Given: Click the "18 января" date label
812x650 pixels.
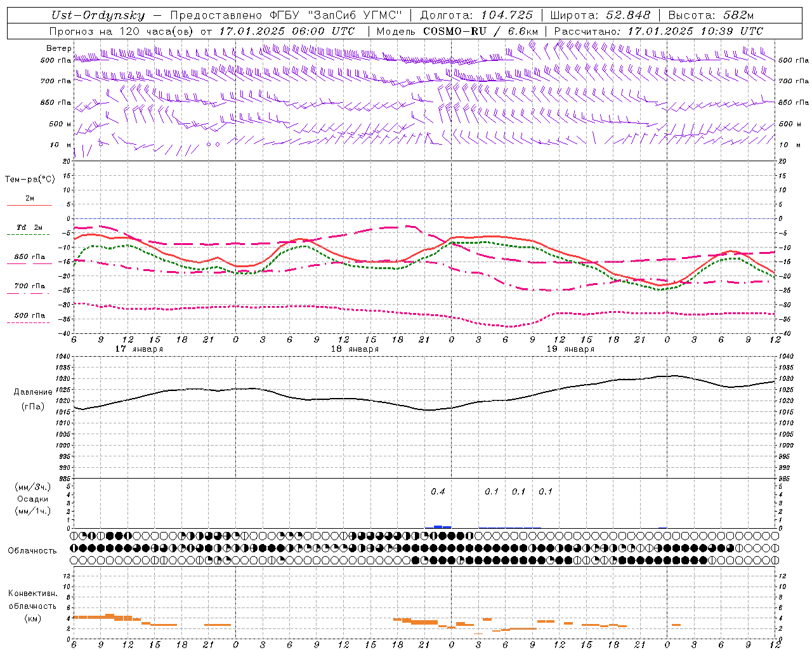Looking at the screenshot, I should pyautogui.click(x=355, y=349).
